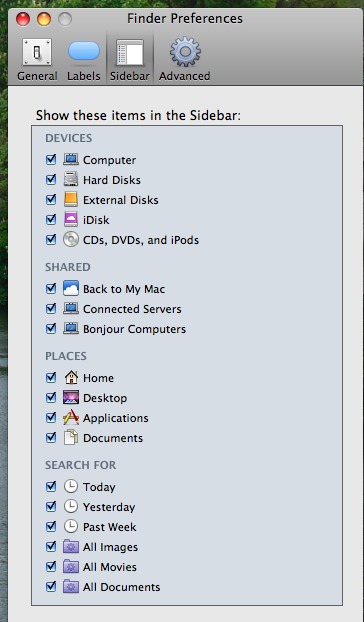Toggle the iDisk checkbox
This screenshot has width=364, height=622.
click(x=51, y=219)
